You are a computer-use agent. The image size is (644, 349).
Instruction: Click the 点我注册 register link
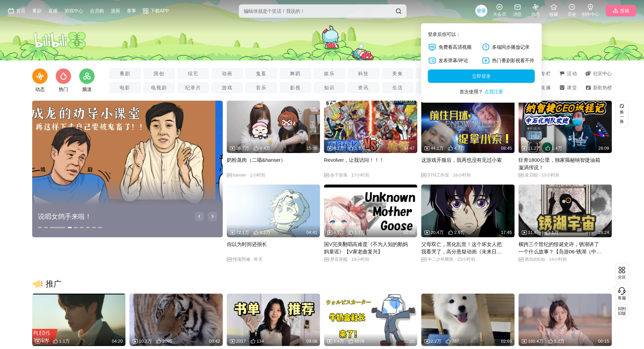(x=494, y=92)
